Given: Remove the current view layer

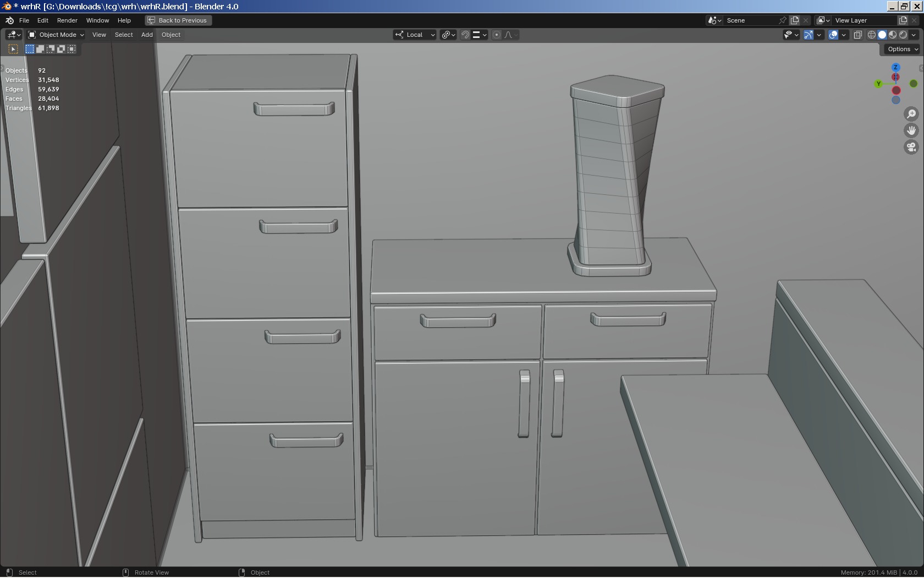Looking at the screenshot, I should coord(915,20).
